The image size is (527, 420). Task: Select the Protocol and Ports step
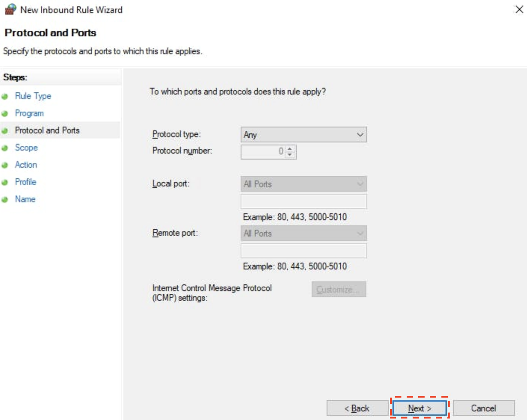click(x=47, y=130)
